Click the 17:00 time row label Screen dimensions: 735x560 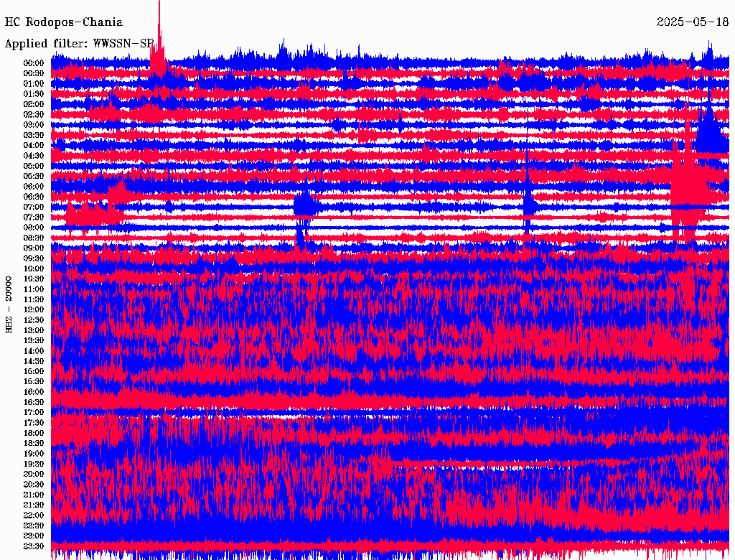tap(34, 412)
